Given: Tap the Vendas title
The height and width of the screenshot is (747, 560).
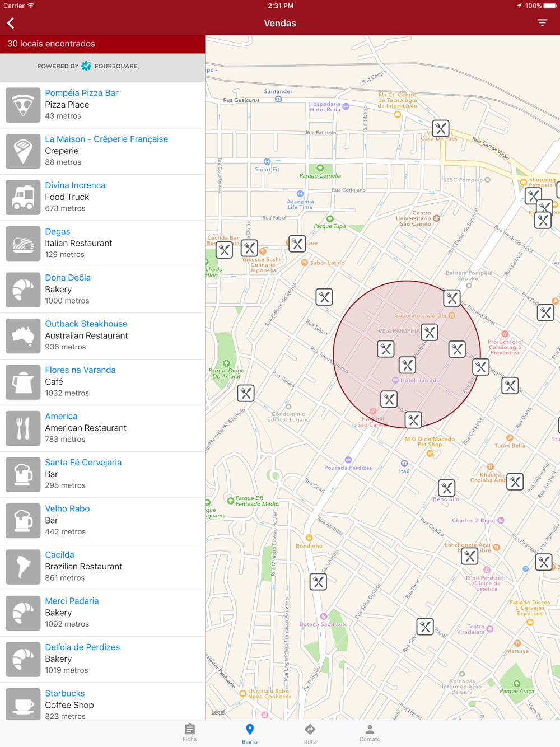Looking at the screenshot, I should [x=280, y=23].
